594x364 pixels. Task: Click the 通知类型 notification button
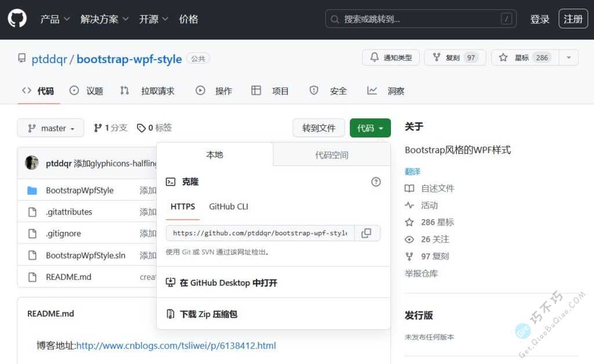point(390,57)
